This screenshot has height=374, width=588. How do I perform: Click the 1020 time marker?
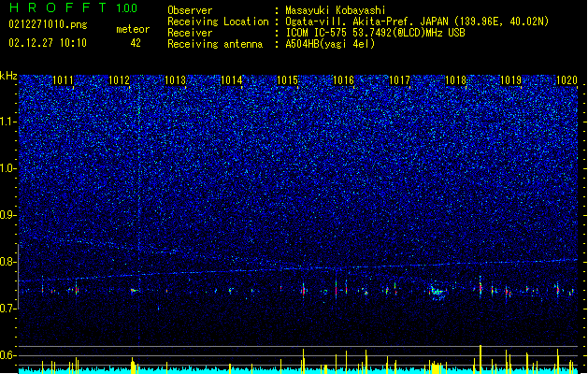(x=567, y=80)
